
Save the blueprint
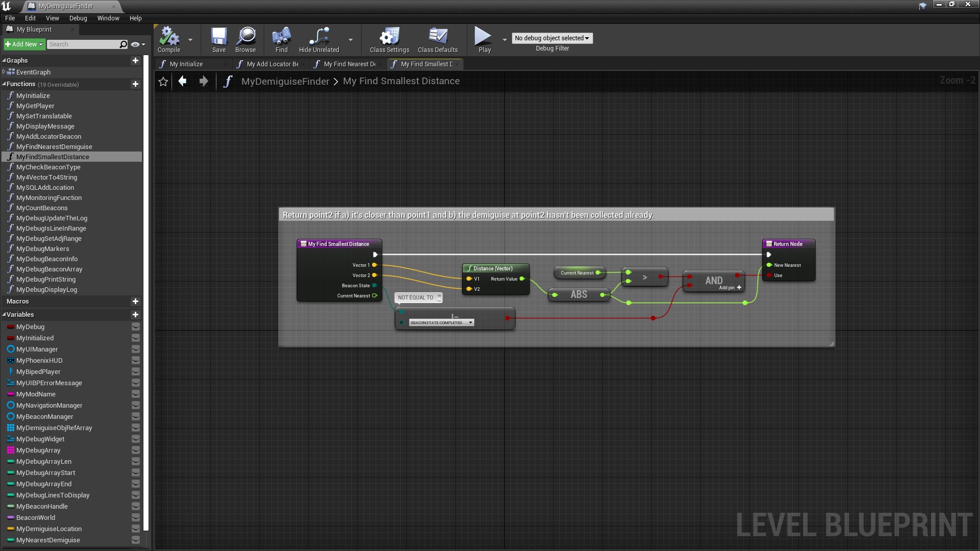[x=219, y=40]
